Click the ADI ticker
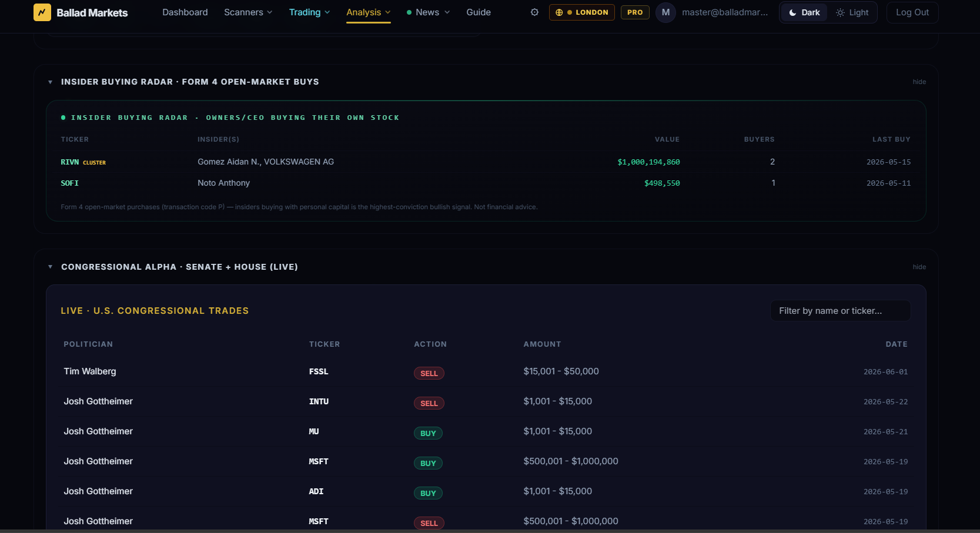This screenshot has width=980, height=533. (x=316, y=492)
